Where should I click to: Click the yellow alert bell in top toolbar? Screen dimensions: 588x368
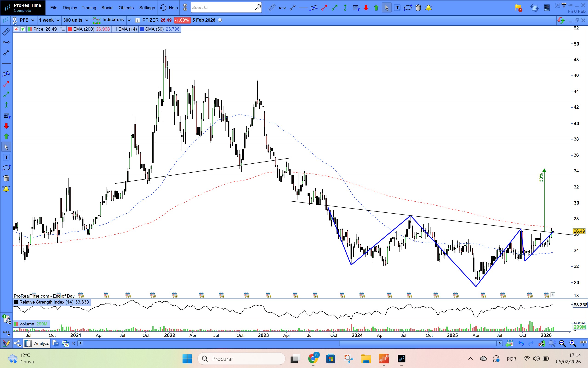(428, 8)
